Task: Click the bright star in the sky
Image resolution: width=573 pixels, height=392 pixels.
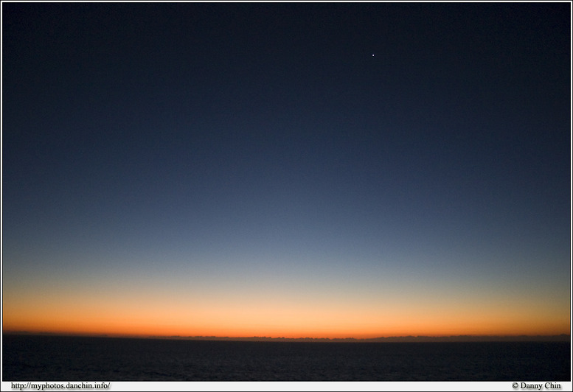Action: click(372, 55)
